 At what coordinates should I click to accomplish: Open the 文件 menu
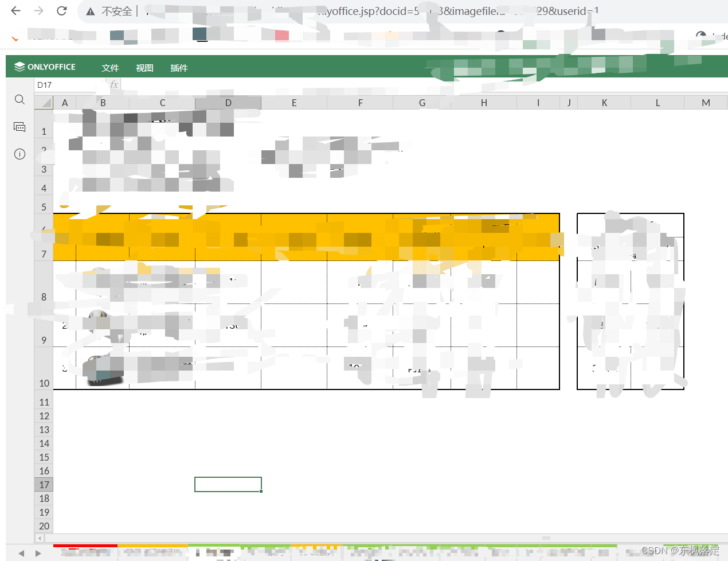pos(110,68)
